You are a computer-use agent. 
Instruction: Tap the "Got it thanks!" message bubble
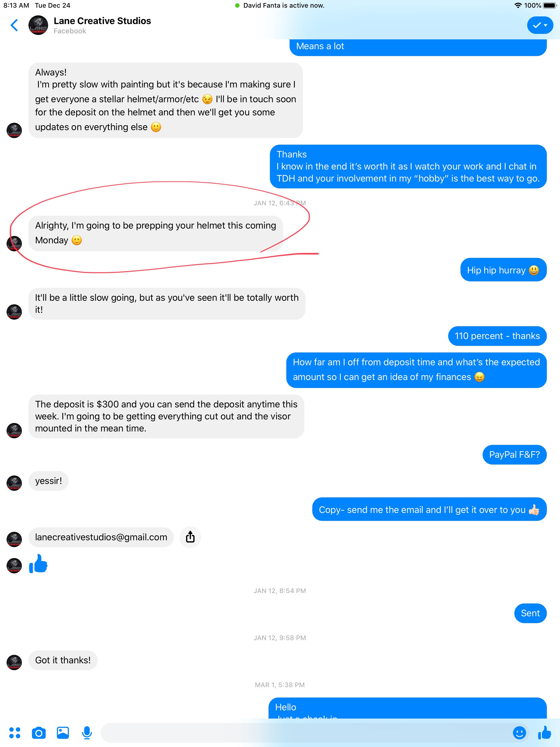pyautogui.click(x=63, y=660)
